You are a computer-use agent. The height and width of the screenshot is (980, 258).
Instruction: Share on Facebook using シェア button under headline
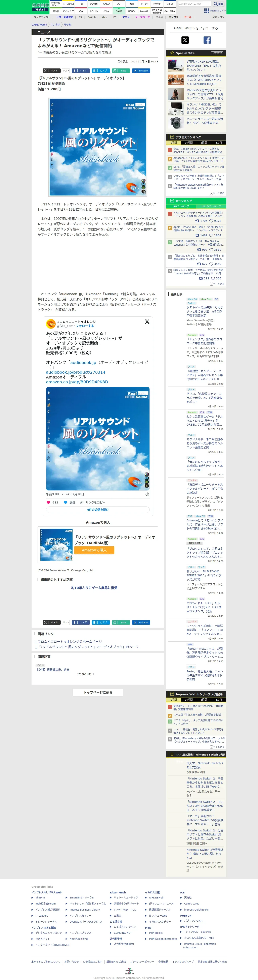coord(81,71)
